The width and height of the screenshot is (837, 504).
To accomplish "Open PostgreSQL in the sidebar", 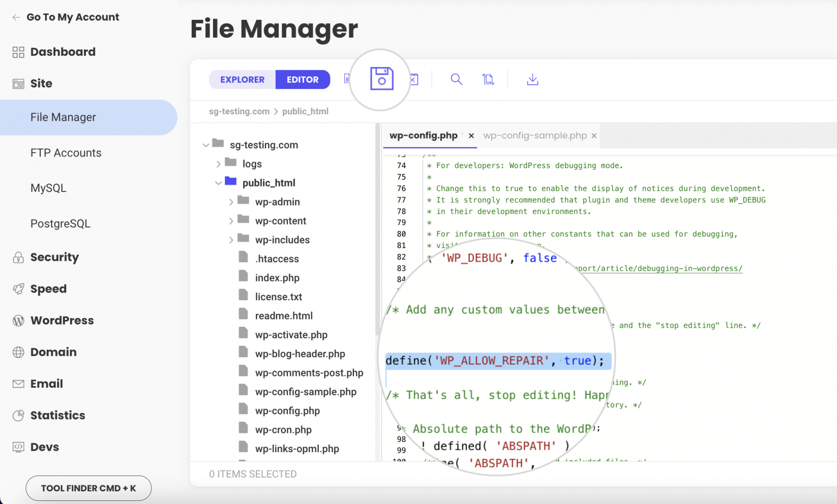I will click(x=60, y=224).
